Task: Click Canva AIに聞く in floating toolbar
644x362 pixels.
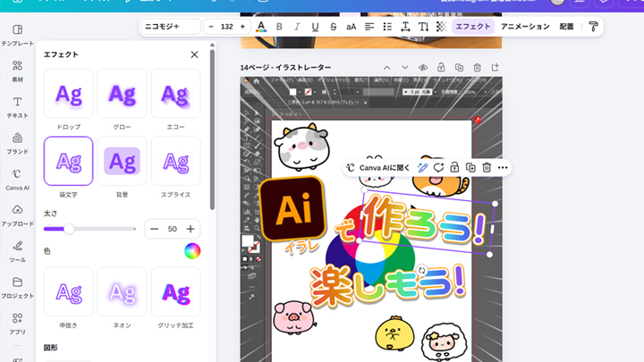Action: [x=378, y=167]
